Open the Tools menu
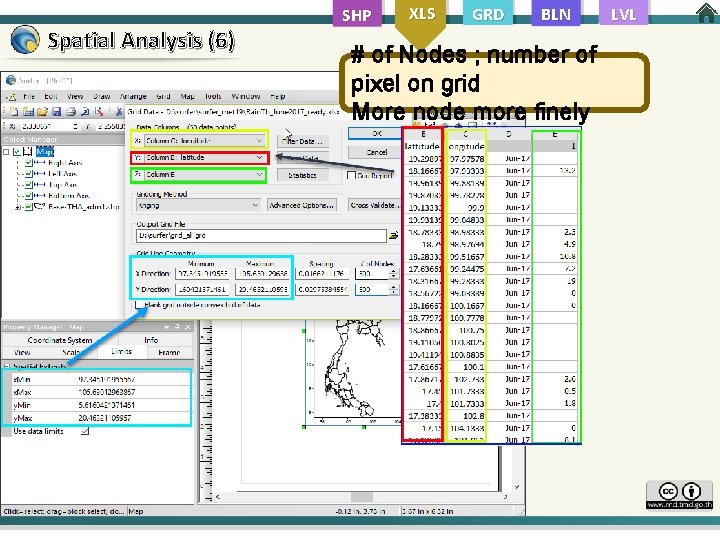 213,96
